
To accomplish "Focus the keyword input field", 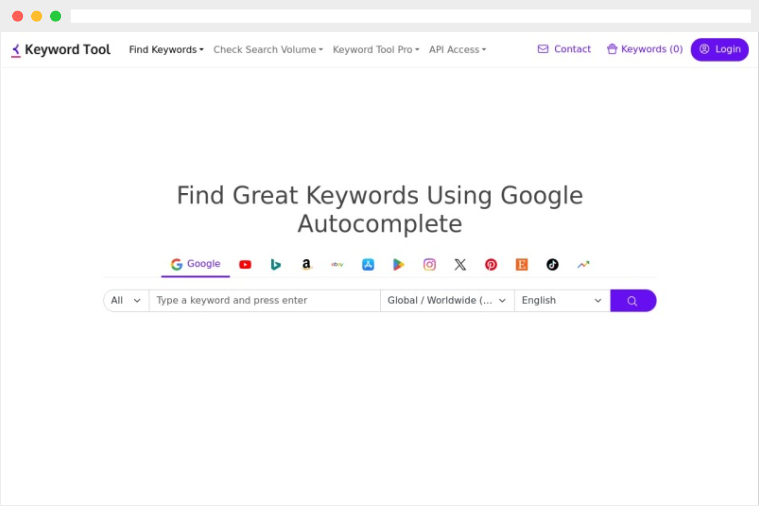I will [265, 301].
